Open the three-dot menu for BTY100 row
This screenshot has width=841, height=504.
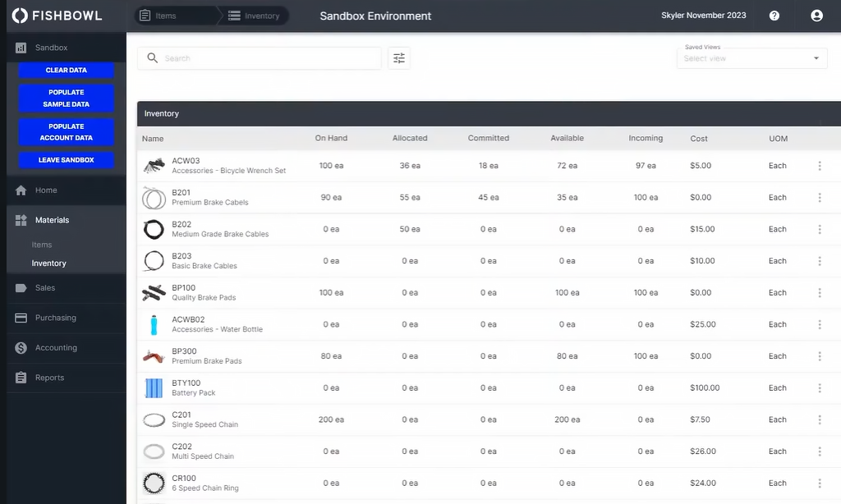tap(820, 387)
